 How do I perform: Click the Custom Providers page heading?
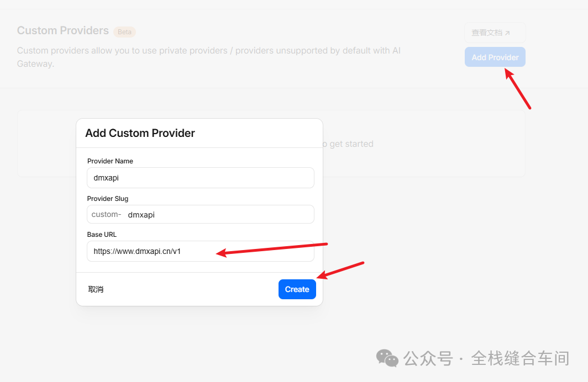pyautogui.click(x=63, y=30)
